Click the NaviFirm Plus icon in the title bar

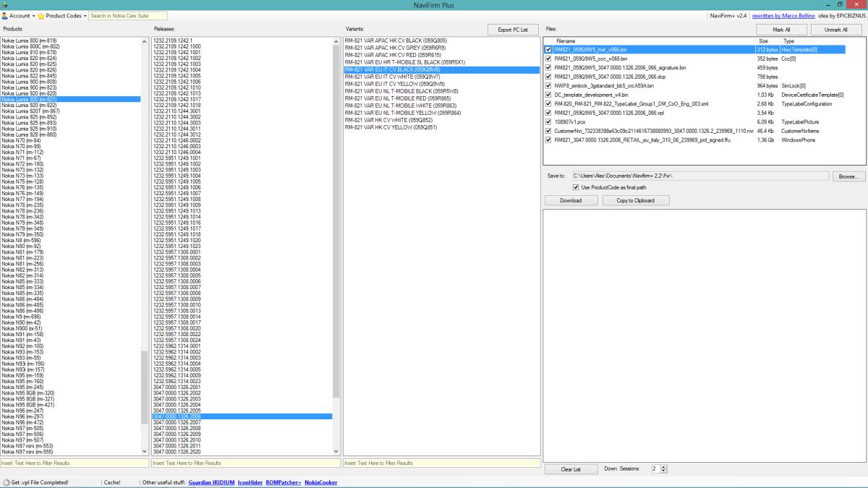(6, 4)
